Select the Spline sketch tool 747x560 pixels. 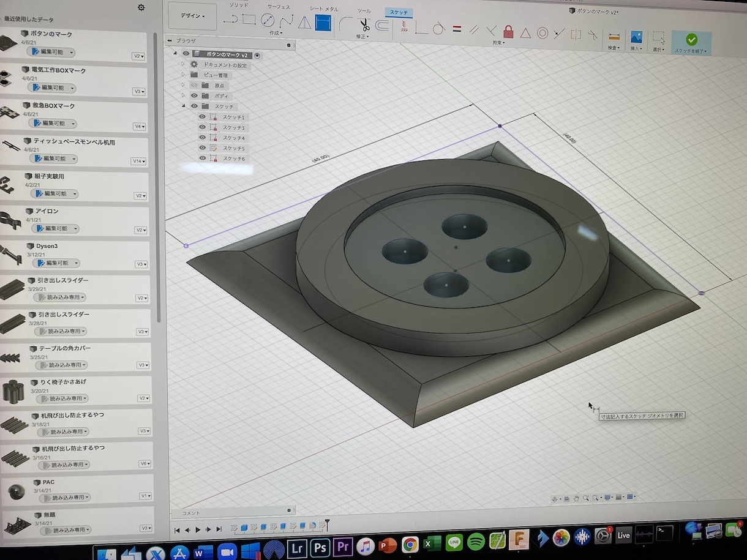(x=286, y=21)
